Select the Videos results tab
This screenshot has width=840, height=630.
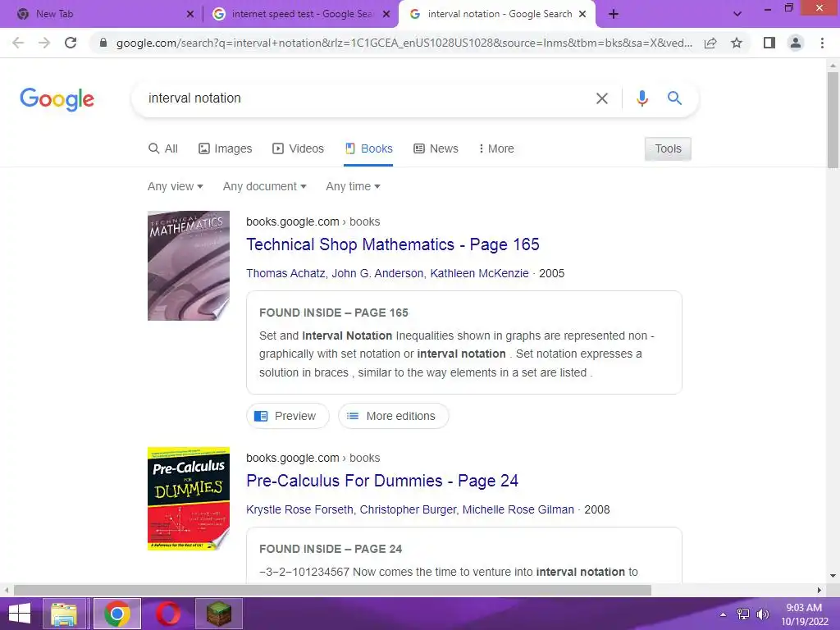tap(298, 148)
